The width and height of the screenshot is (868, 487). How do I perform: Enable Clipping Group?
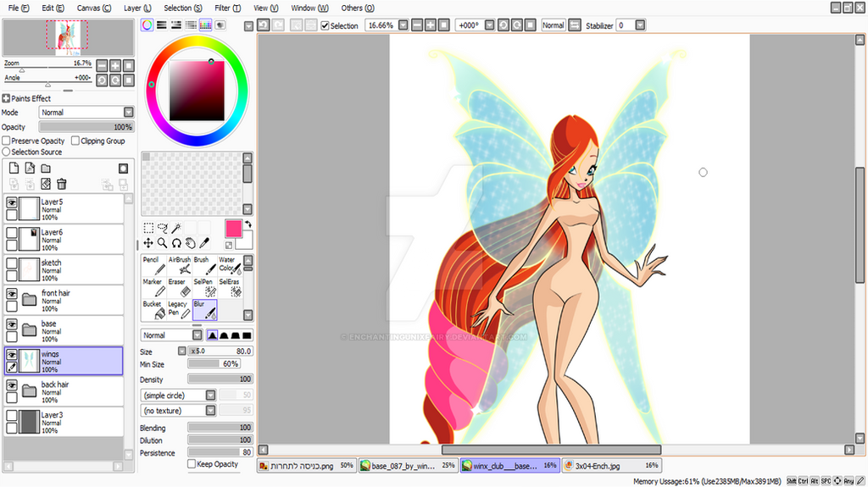pyautogui.click(x=75, y=141)
